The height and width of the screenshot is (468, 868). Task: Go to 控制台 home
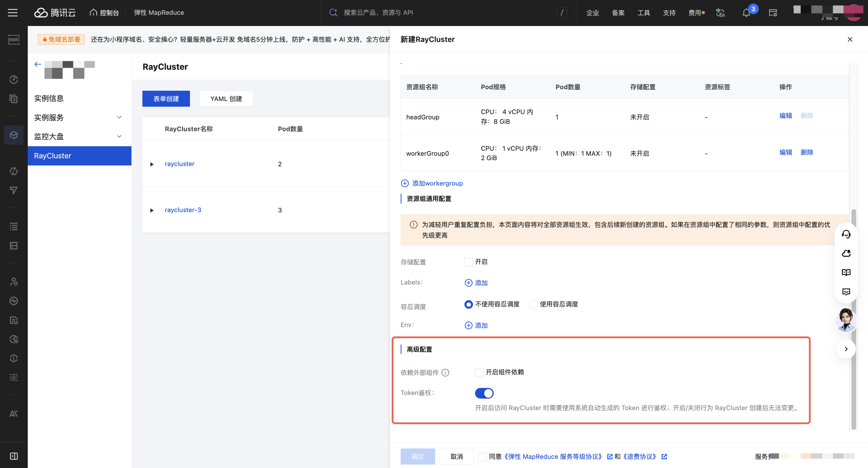point(105,13)
